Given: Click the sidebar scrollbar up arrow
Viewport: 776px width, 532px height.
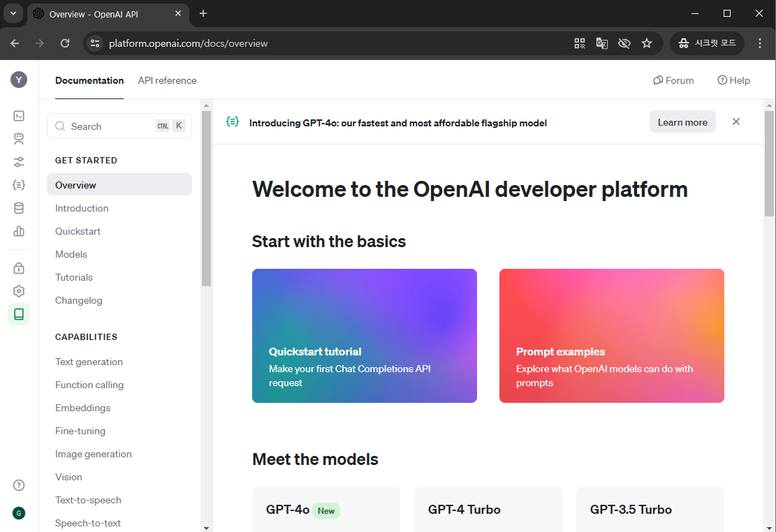Looking at the screenshot, I should (x=206, y=105).
